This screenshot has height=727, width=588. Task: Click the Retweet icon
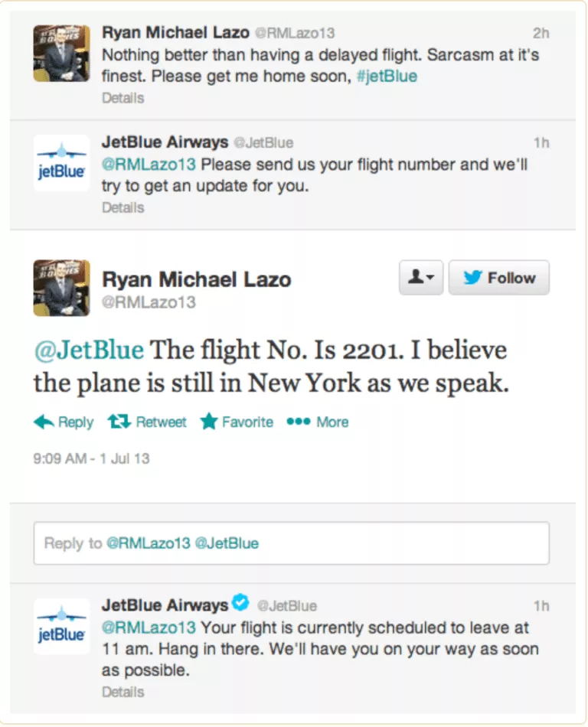pos(119,422)
